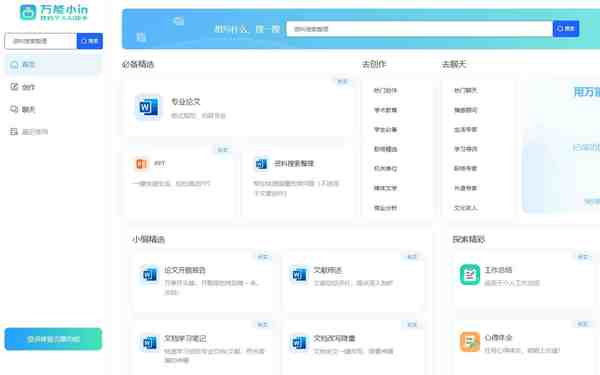This screenshot has width=600, height=375.
Task: Click the tag on the PPT card
Action: (x=222, y=150)
